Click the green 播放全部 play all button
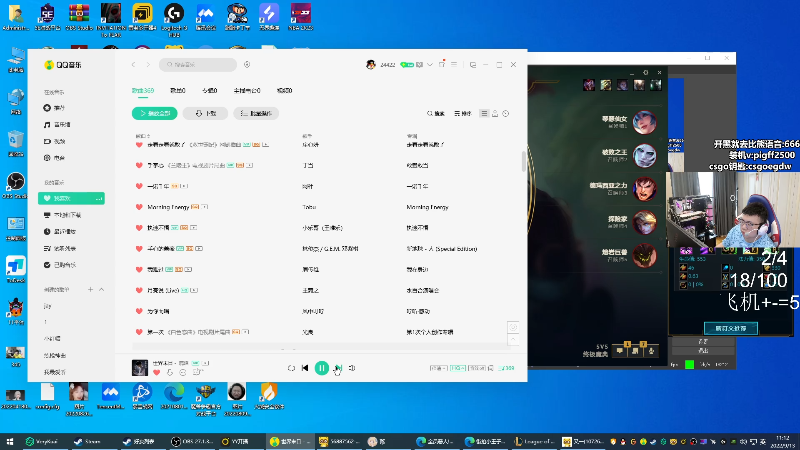The image size is (800, 450). [x=155, y=113]
